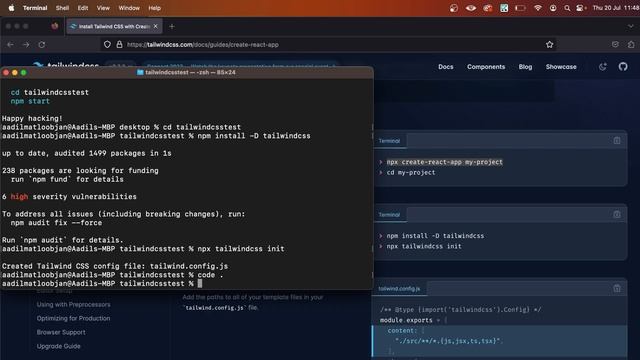Viewport: 640px width, 360px height.
Task: Open a new browser tab
Action: tap(172, 27)
